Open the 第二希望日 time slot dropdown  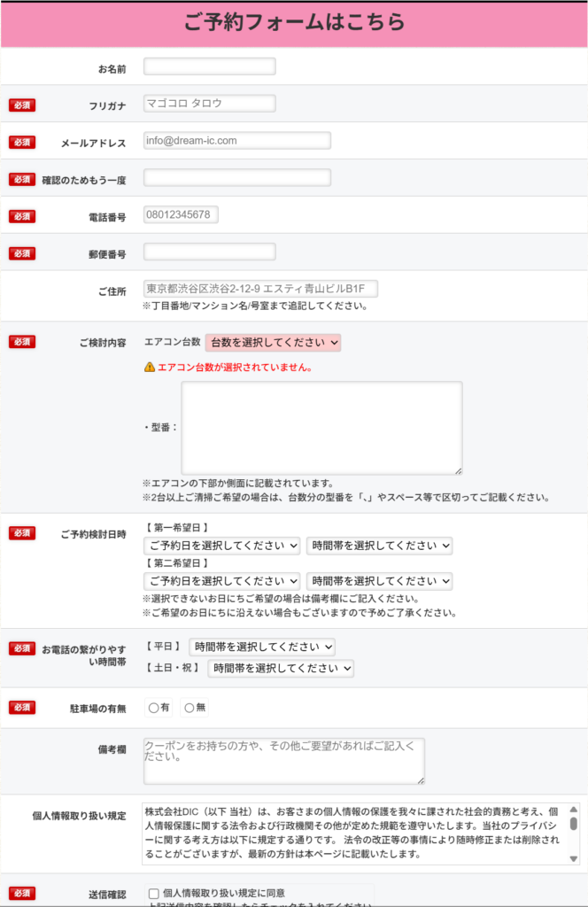(x=379, y=581)
